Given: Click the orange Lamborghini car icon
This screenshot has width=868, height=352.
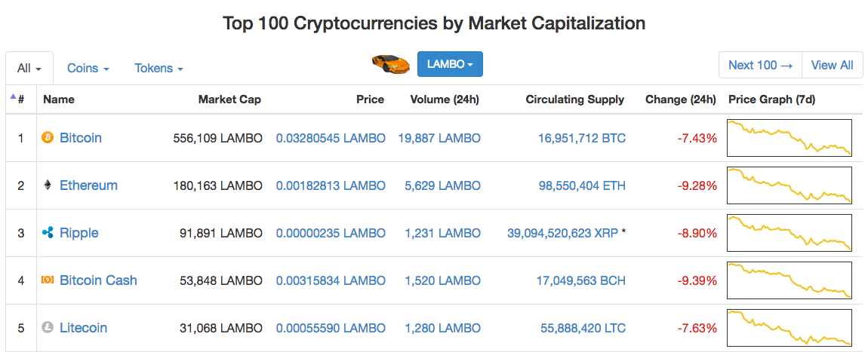Looking at the screenshot, I should click(x=390, y=64).
